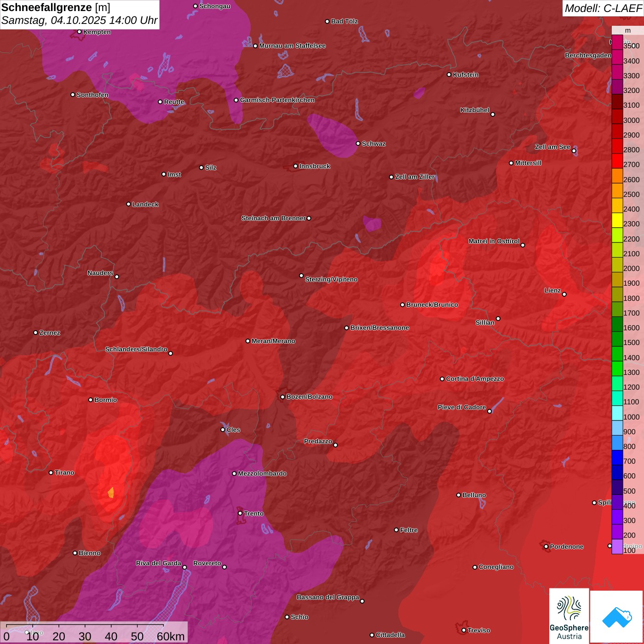
Task: Click the Belluno marker dot
Action: (459, 495)
